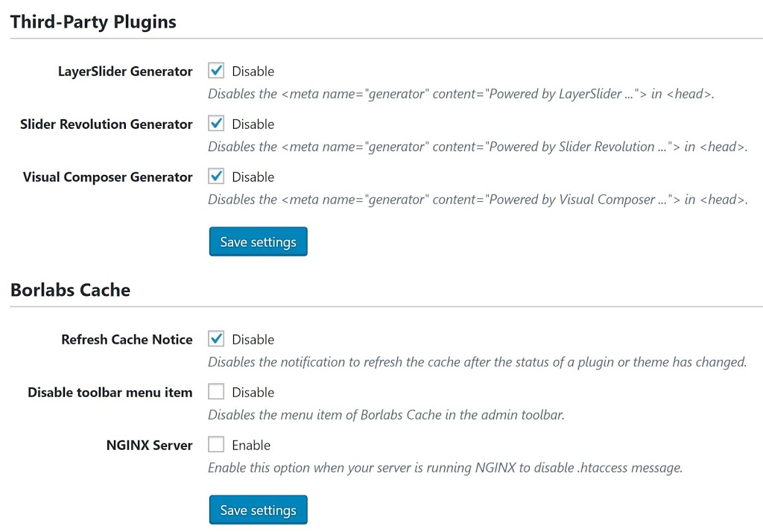Click Save settings under Third-Party Plugins
Screen dimensions: 763x532
(x=258, y=241)
